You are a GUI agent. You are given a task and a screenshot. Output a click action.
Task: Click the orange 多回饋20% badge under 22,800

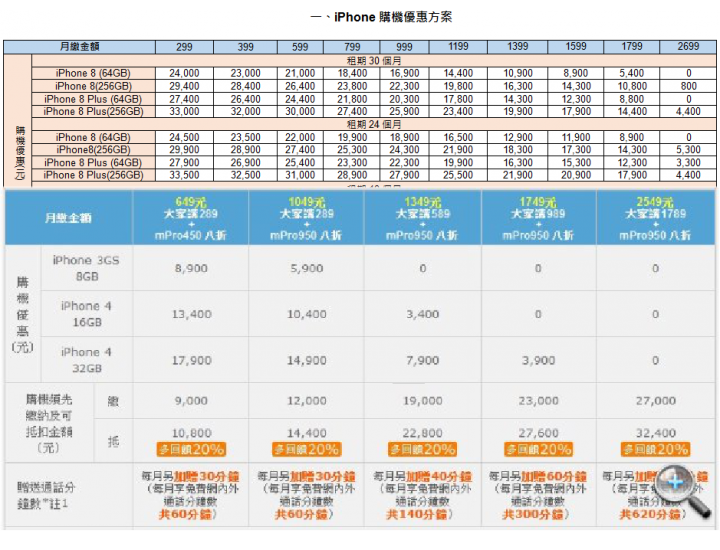[x=422, y=449]
